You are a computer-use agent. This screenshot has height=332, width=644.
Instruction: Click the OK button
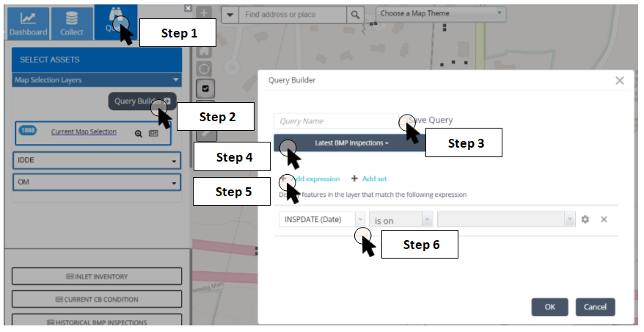pos(550,307)
